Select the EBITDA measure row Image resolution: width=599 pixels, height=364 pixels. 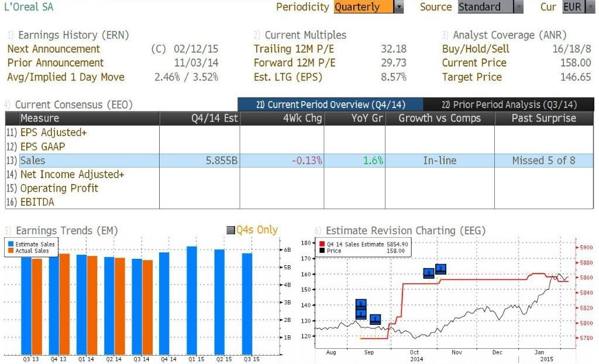pos(299,202)
